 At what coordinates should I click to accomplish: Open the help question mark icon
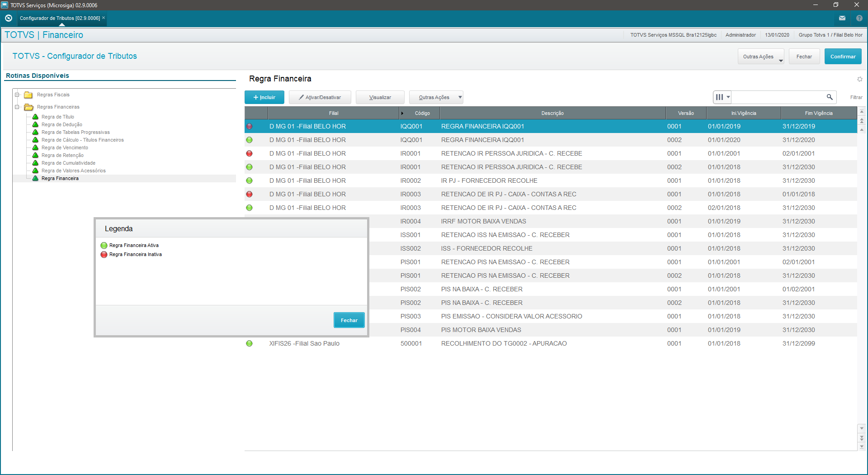(x=859, y=18)
